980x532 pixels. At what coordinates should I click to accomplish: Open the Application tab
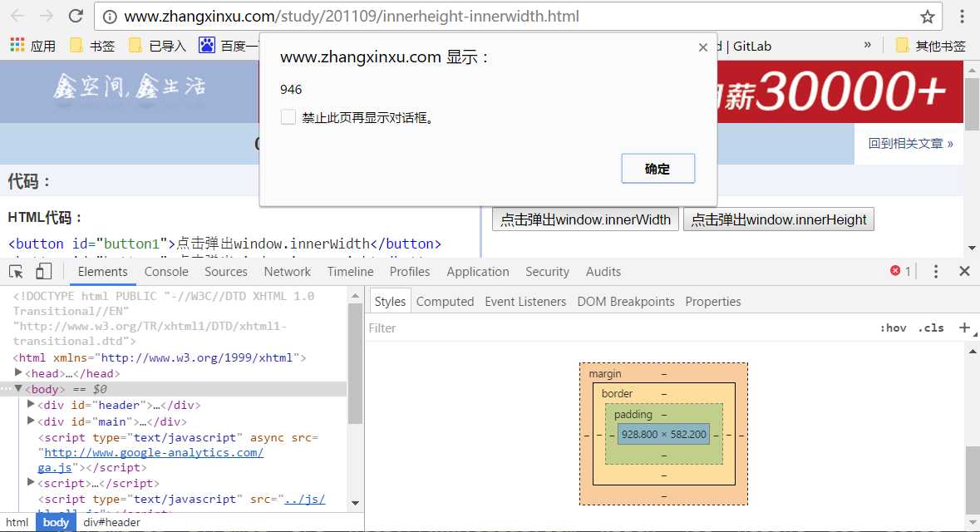point(477,272)
